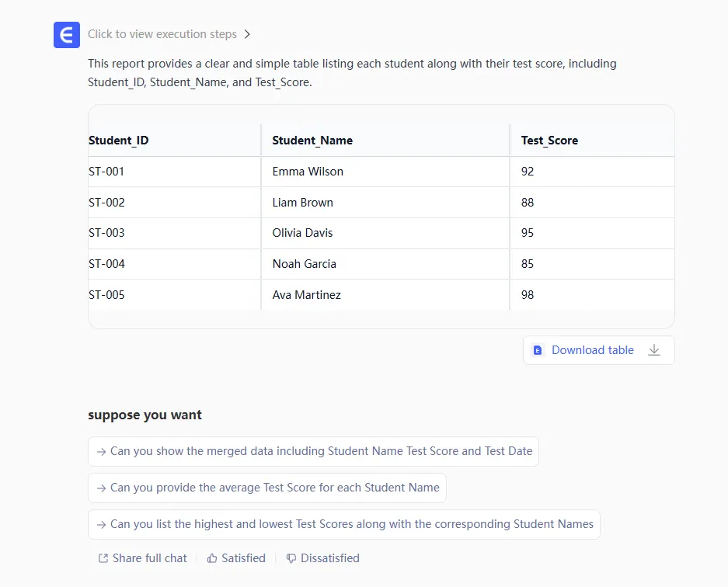Mark response as Dissatisfied

329,558
